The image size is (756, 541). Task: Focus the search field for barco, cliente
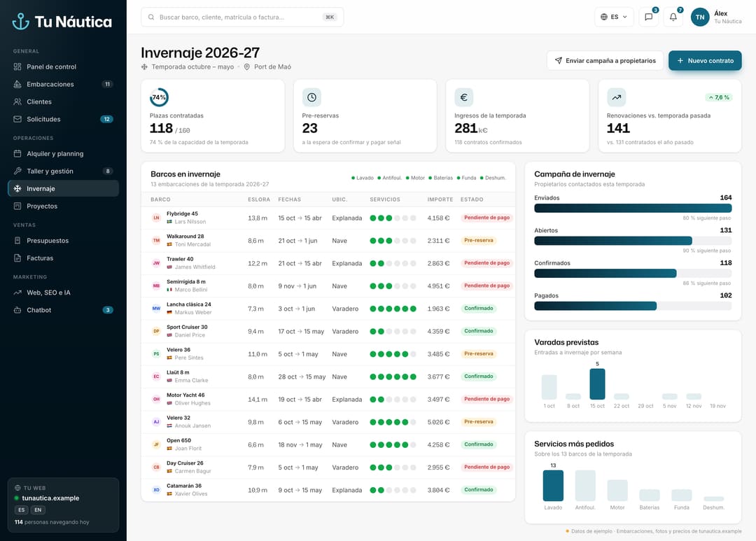[x=242, y=17]
